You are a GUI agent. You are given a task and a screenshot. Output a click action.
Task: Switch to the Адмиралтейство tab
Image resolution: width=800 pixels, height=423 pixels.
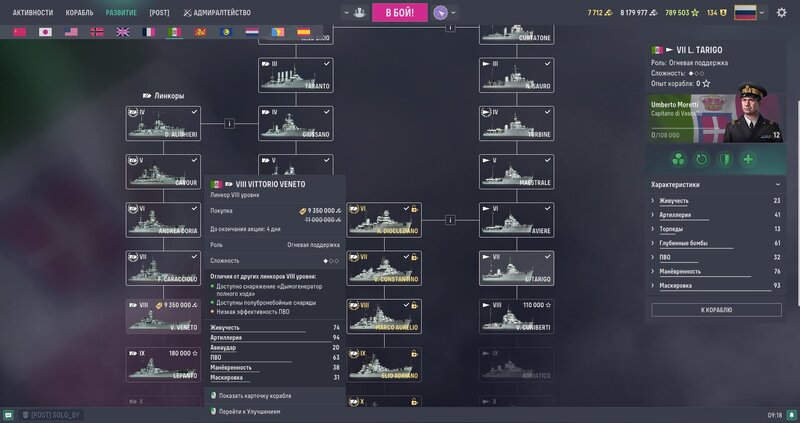pyautogui.click(x=216, y=13)
